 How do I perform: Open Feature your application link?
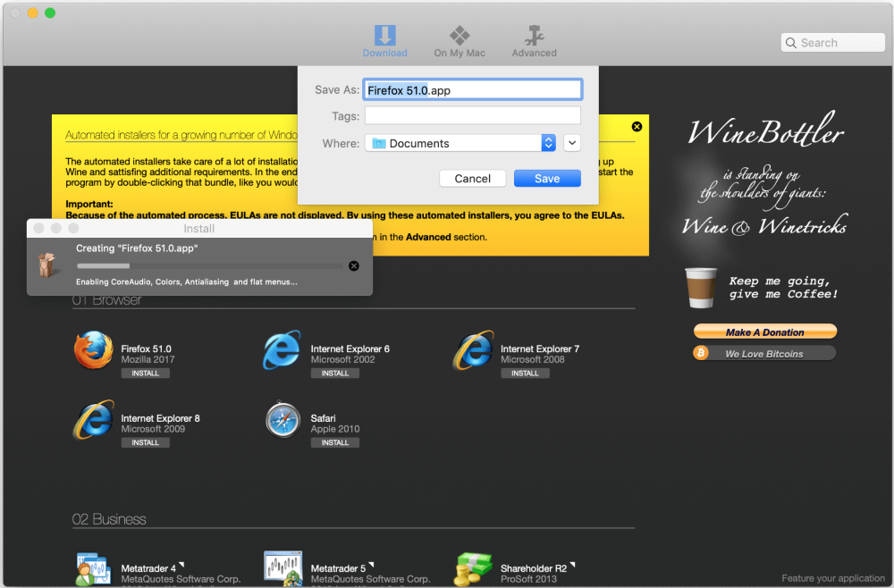833,578
